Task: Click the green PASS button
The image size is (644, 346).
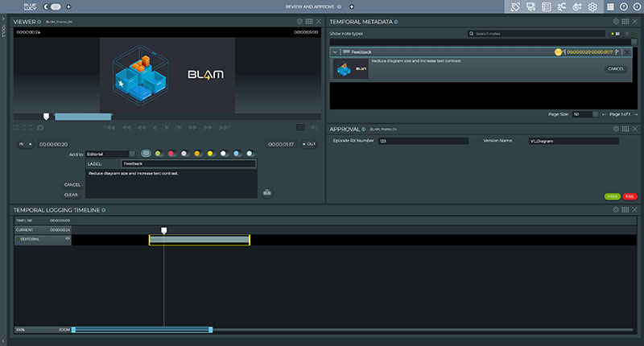Action: (x=612, y=196)
